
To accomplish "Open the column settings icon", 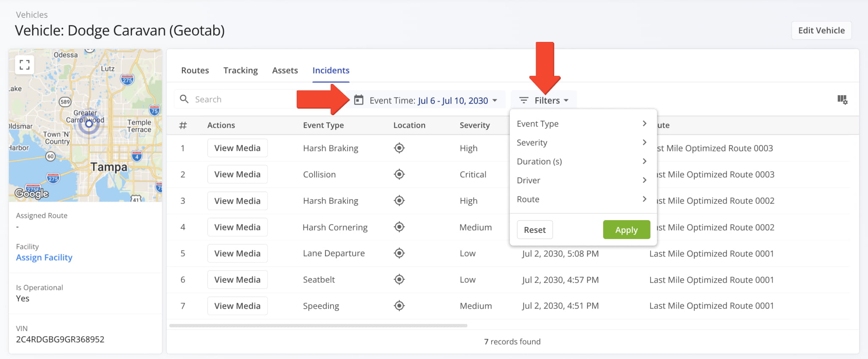I will 842,100.
